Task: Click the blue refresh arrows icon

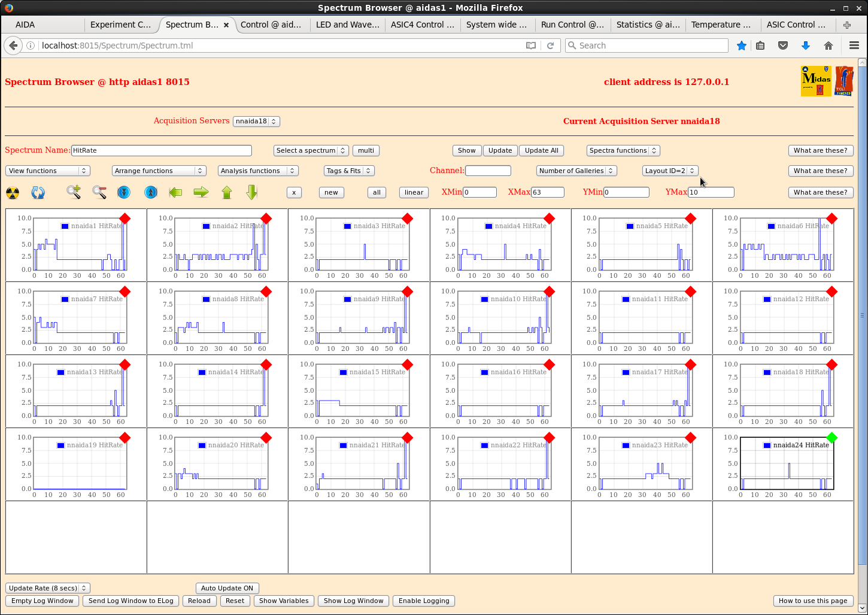Action: coord(38,193)
